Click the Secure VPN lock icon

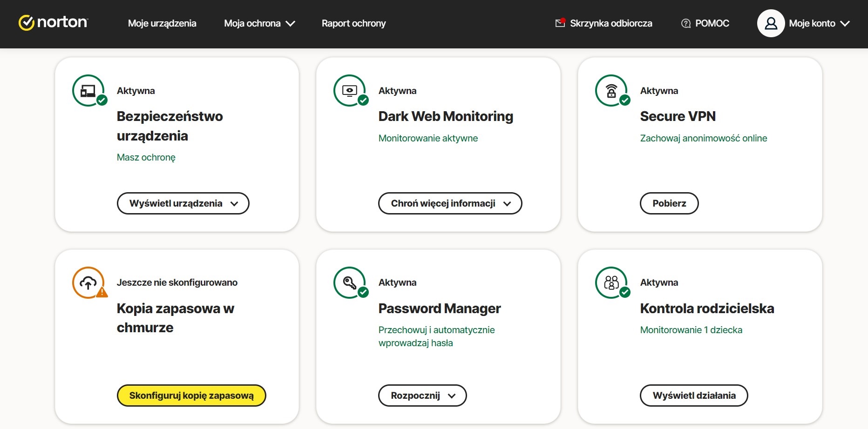click(x=611, y=91)
